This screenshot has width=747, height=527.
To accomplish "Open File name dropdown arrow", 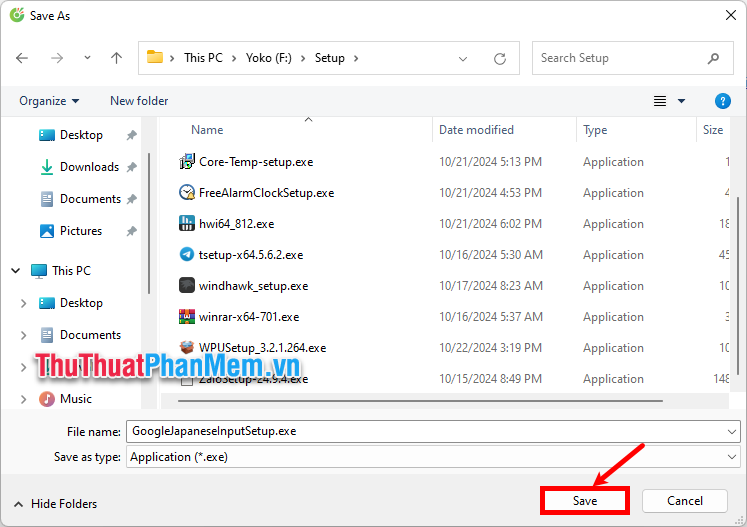I will tap(732, 432).
